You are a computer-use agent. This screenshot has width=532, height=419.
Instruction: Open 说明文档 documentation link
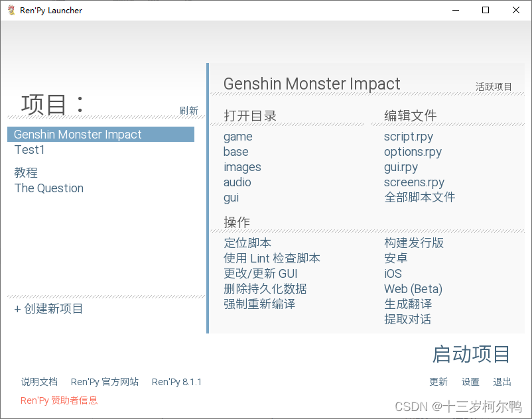click(39, 382)
